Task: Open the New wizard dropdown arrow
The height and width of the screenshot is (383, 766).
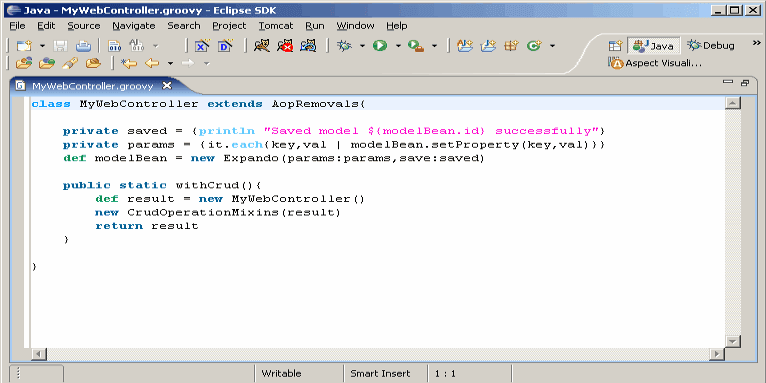Action: coord(43,46)
